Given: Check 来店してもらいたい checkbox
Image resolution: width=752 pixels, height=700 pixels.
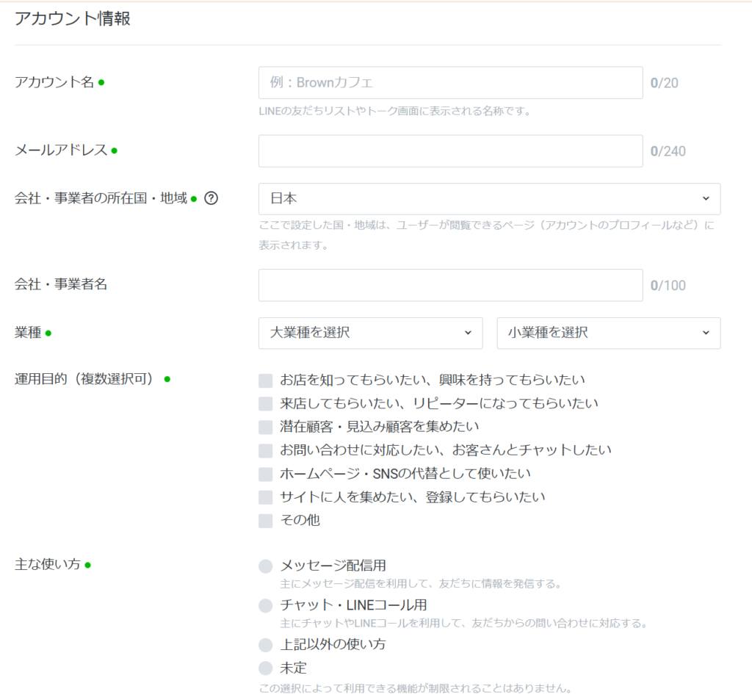Looking at the screenshot, I should [x=266, y=404].
